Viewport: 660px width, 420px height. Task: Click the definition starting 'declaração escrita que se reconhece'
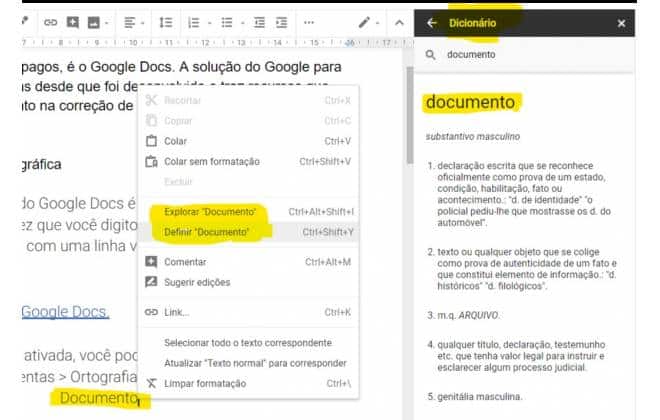pyautogui.click(x=524, y=194)
